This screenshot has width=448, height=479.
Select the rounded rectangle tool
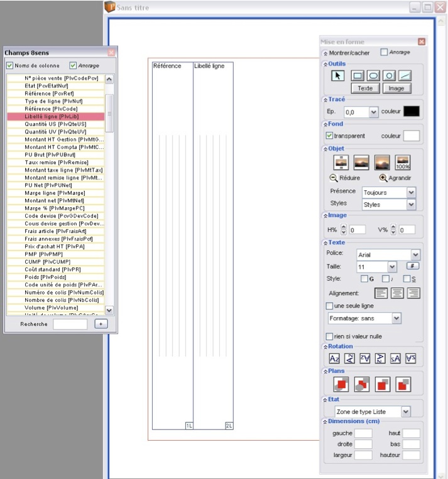click(373, 75)
